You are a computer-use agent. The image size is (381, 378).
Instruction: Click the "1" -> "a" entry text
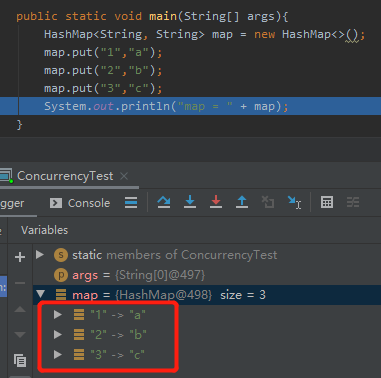(118, 314)
